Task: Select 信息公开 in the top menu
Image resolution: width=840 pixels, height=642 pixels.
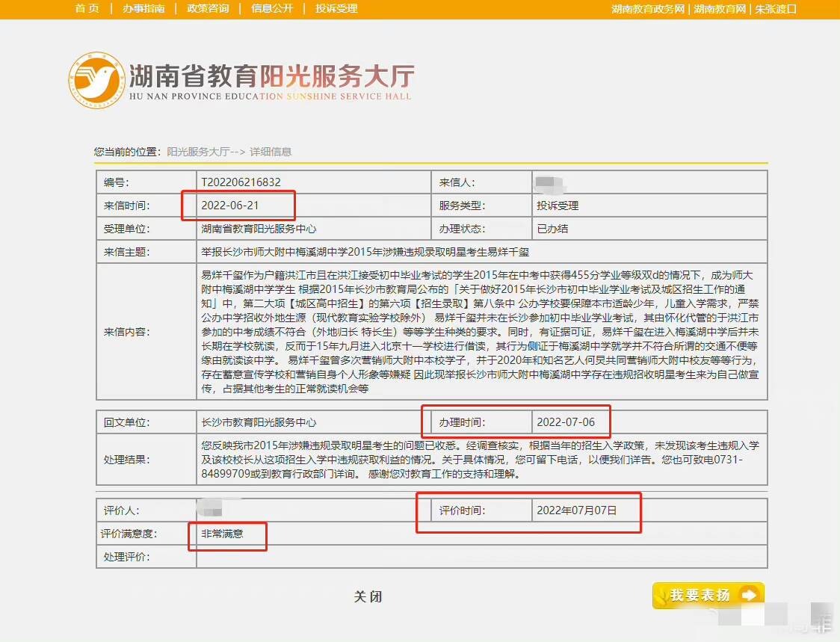Action: [272, 9]
